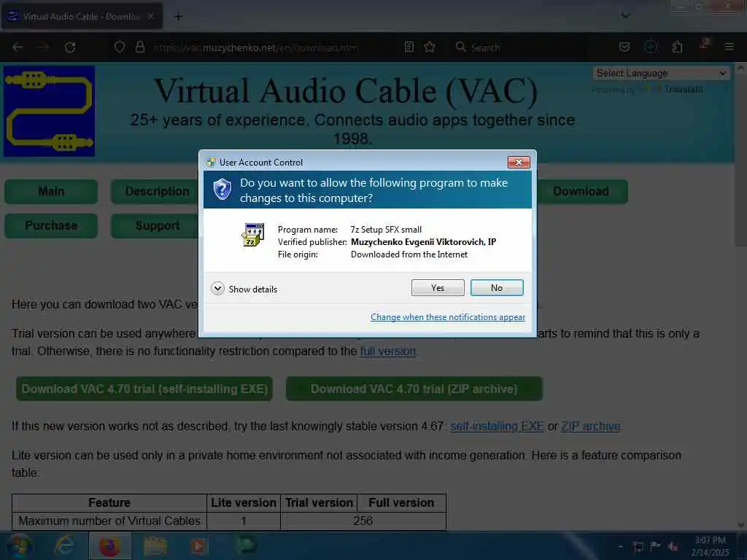Open Firefox account icon in toolbar
The height and width of the screenshot is (560, 747).
click(651, 47)
